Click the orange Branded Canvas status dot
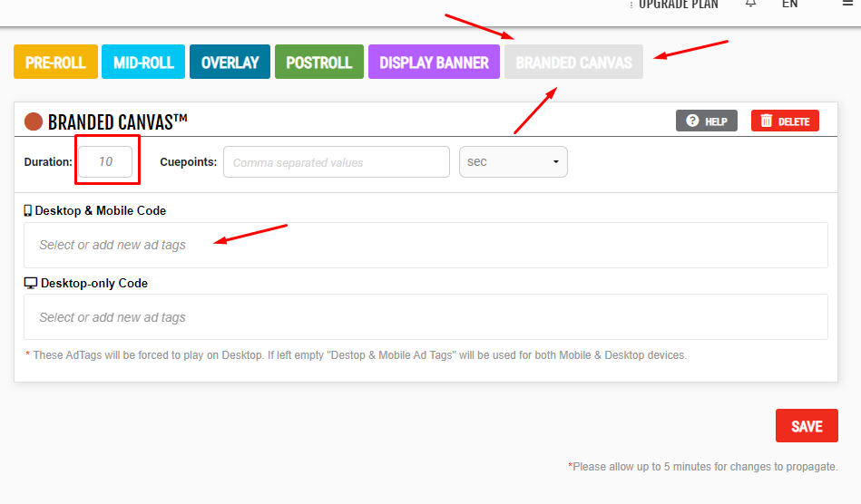861x504 pixels. point(34,121)
